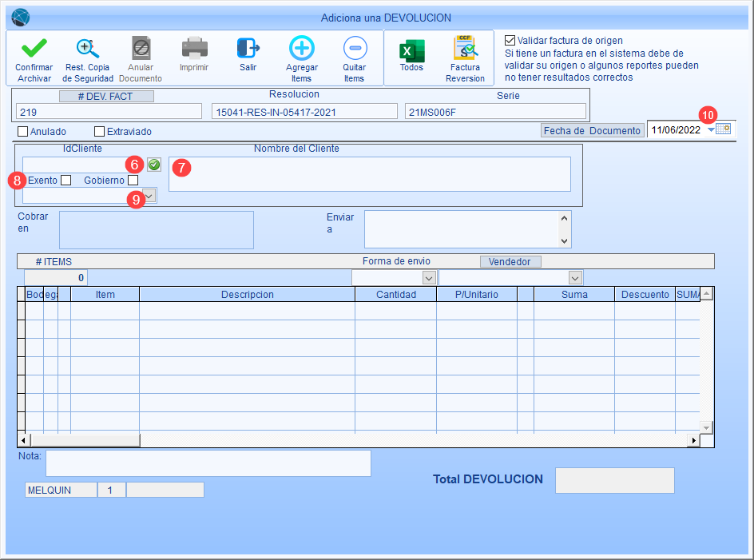754x560 pixels.
Task: Open the Fecha de Documento date dropdown arrow
Action: tap(711, 129)
